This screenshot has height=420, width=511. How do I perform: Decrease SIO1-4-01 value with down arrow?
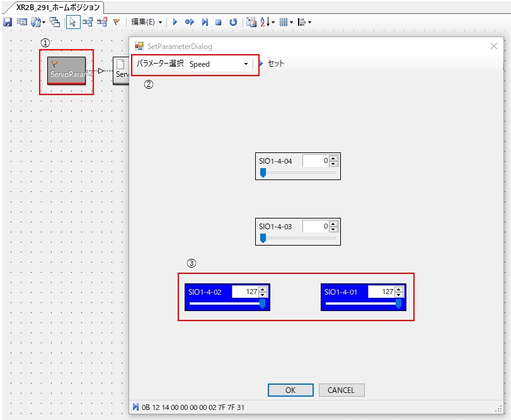[x=399, y=295]
